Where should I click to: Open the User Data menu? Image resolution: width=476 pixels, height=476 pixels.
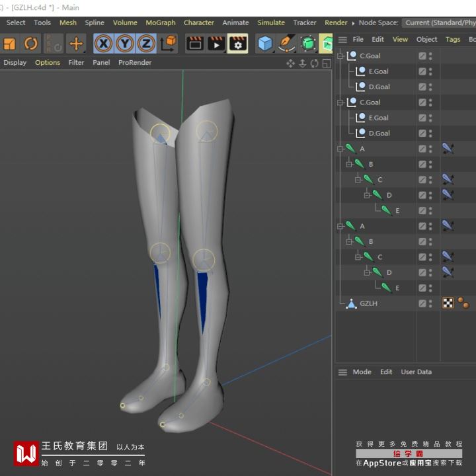tap(416, 372)
